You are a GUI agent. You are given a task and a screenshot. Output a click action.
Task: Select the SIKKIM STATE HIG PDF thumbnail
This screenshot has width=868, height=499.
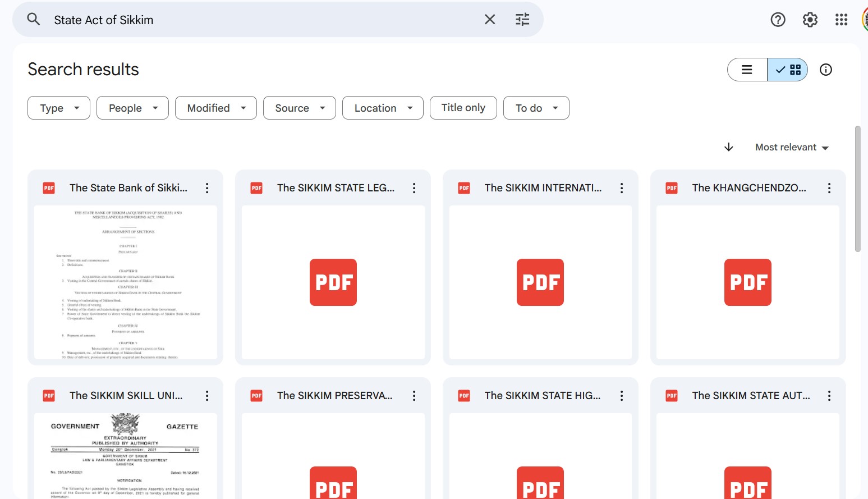[x=540, y=456]
